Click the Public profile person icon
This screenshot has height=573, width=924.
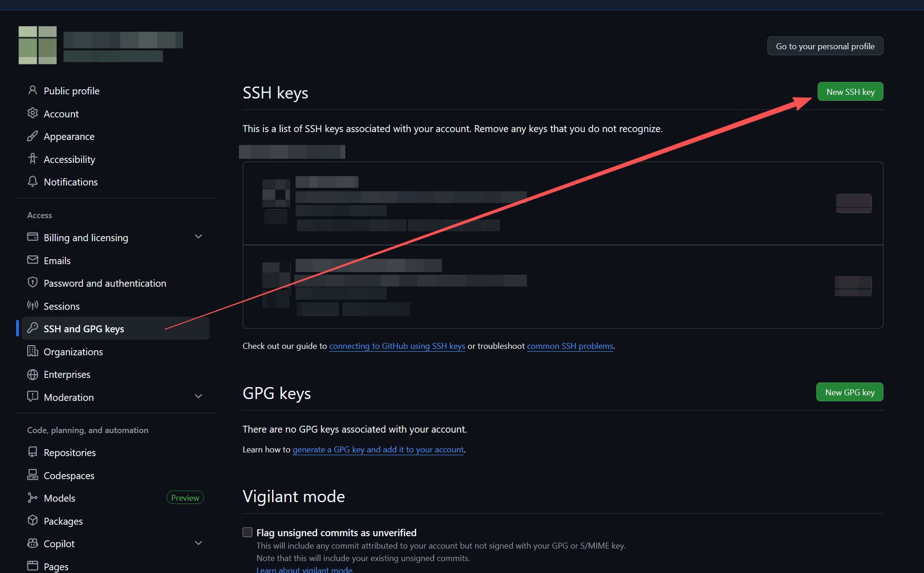33,90
